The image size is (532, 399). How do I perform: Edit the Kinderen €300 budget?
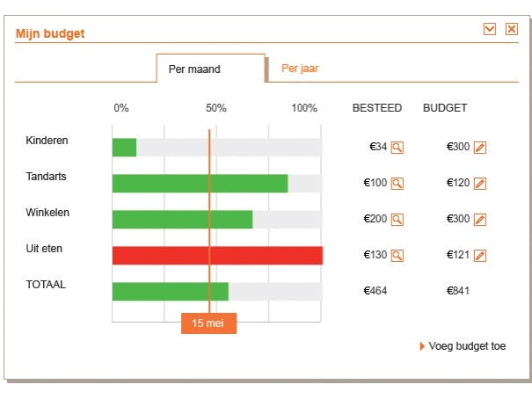point(479,148)
